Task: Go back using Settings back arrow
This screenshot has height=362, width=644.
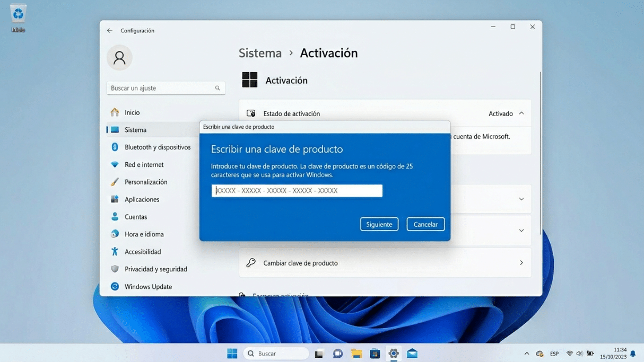Action: click(110, 31)
